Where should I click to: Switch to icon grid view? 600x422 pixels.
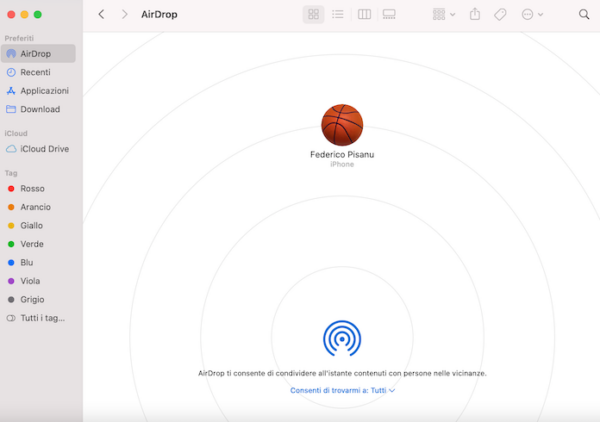(x=313, y=15)
